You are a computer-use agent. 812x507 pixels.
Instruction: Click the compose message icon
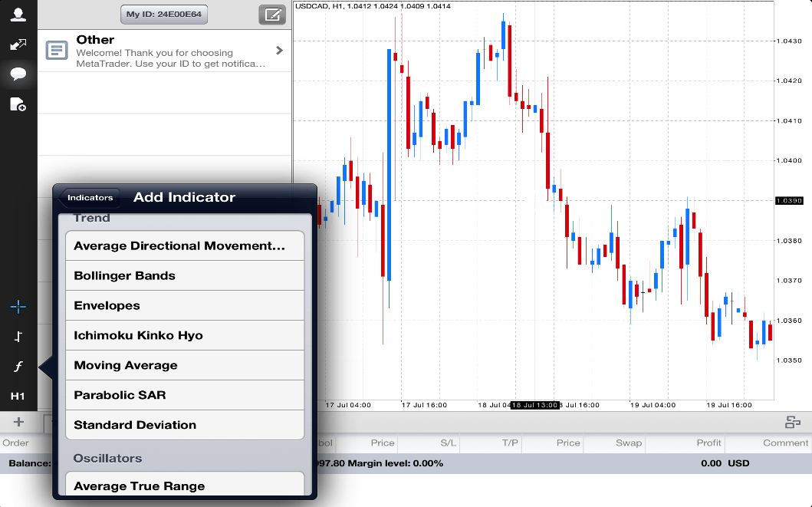coord(272,15)
